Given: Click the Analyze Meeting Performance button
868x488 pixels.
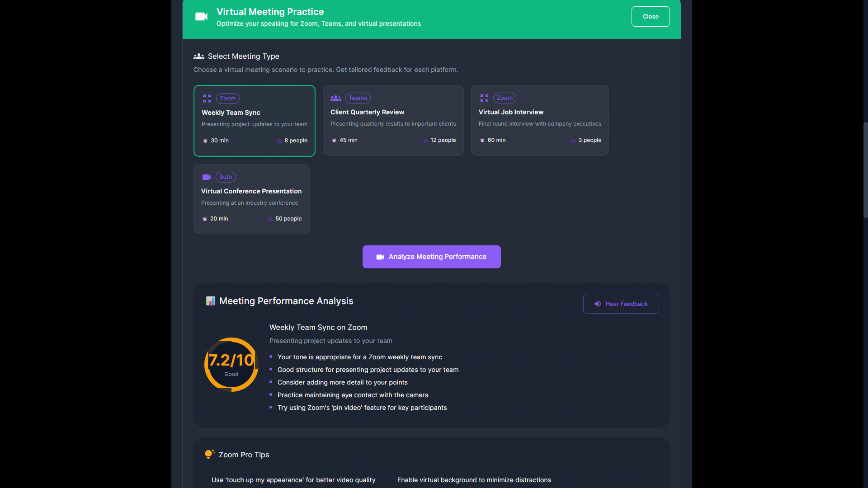Looking at the screenshot, I should [431, 257].
